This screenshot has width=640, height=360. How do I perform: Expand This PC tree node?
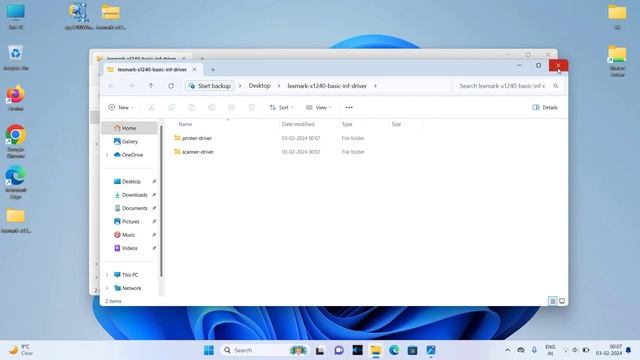[x=107, y=275]
